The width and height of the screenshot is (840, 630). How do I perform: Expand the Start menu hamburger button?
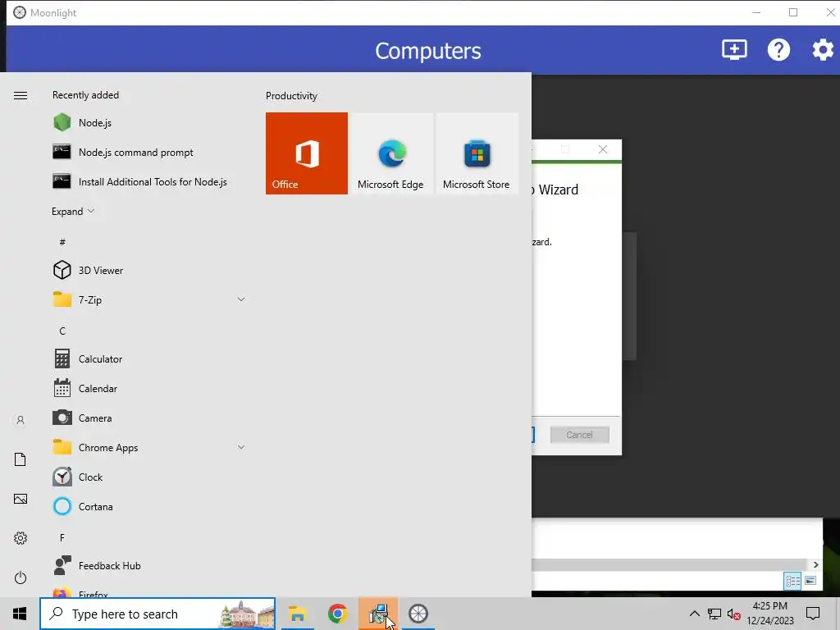click(x=21, y=95)
